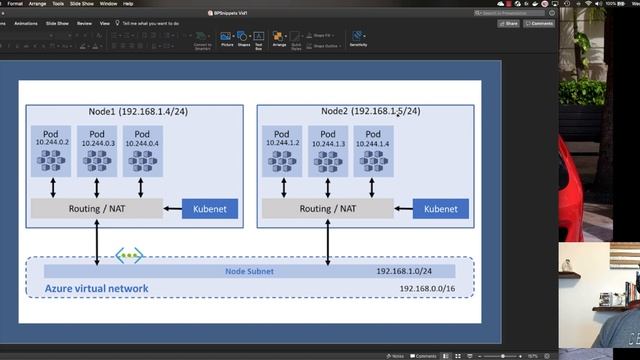Switch to Reading view in status bar

[x=470, y=356]
